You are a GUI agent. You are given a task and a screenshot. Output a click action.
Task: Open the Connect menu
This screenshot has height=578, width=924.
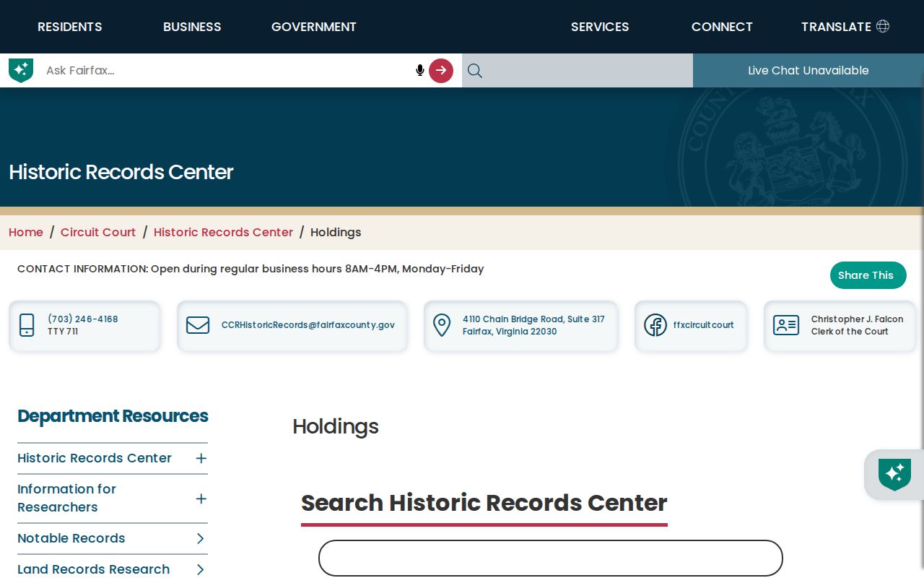(722, 27)
